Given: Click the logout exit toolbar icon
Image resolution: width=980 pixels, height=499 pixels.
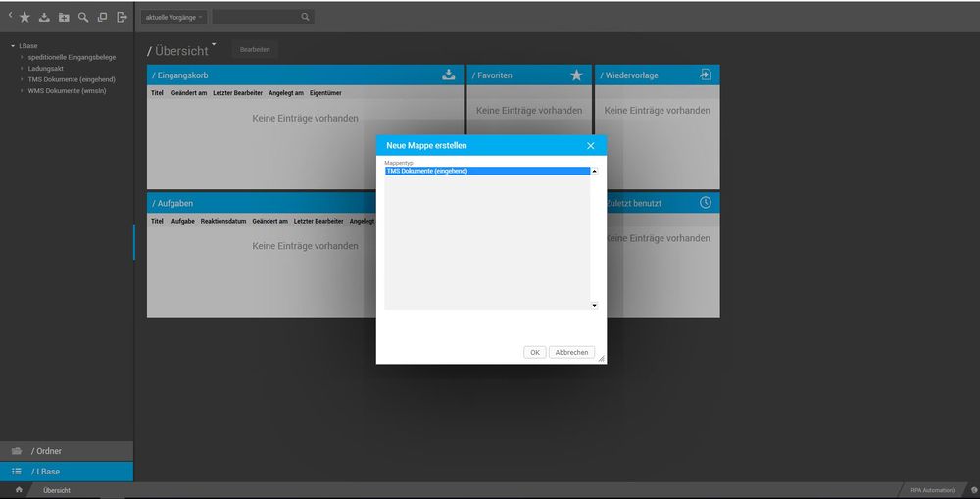Looking at the screenshot, I should (122, 18).
